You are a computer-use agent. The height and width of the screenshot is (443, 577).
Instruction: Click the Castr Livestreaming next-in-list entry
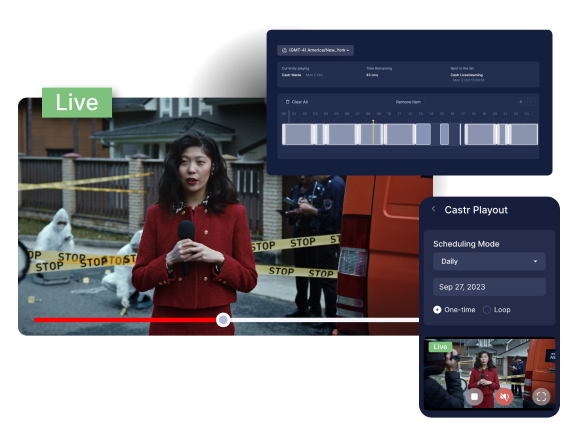467,75
